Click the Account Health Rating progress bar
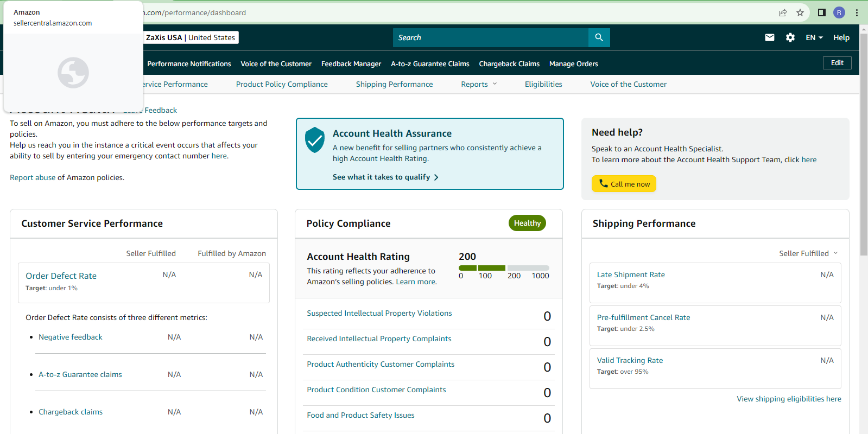The width and height of the screenshot is (868, 434). click(x=504, y=268)
